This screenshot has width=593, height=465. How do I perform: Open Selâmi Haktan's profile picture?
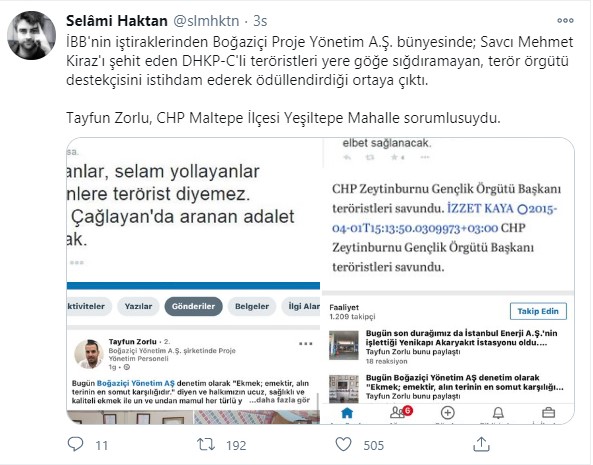point(32,36)
